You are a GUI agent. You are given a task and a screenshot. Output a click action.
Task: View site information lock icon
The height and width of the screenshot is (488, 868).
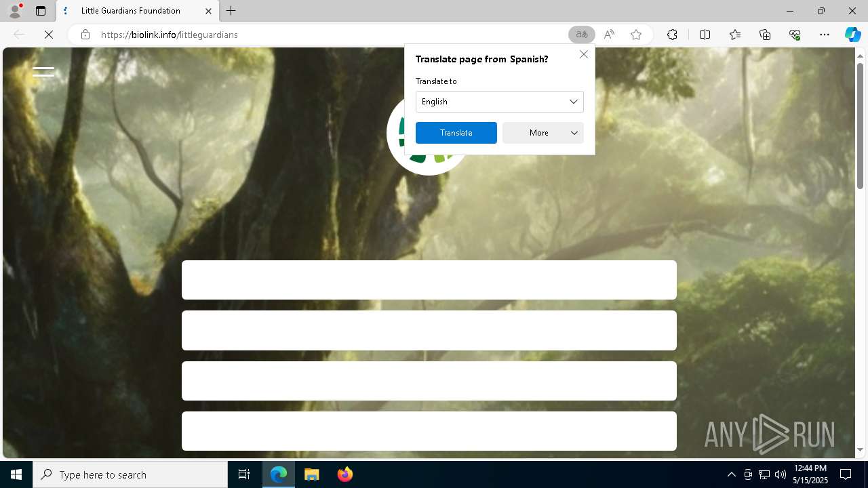tap(85, 35)
